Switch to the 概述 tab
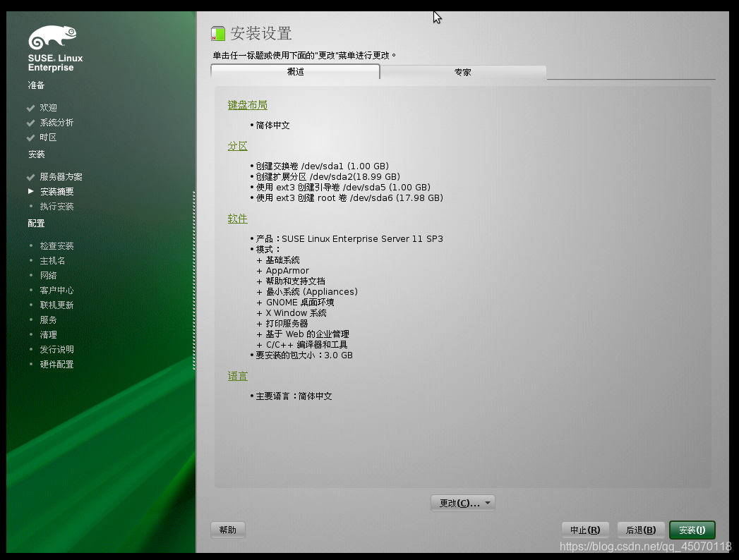739x560 pixels. [x=295, y=72]
